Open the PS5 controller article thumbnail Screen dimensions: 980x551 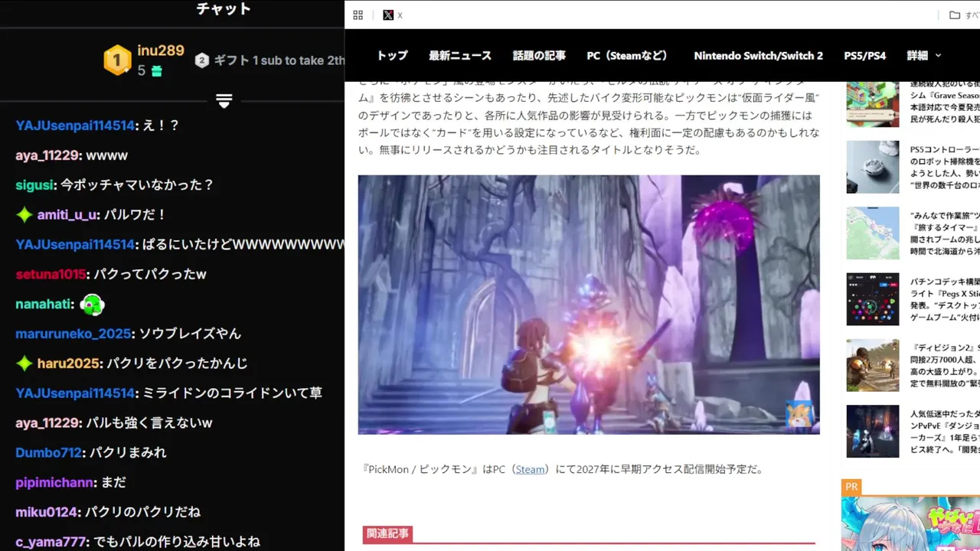coord(873,167)
